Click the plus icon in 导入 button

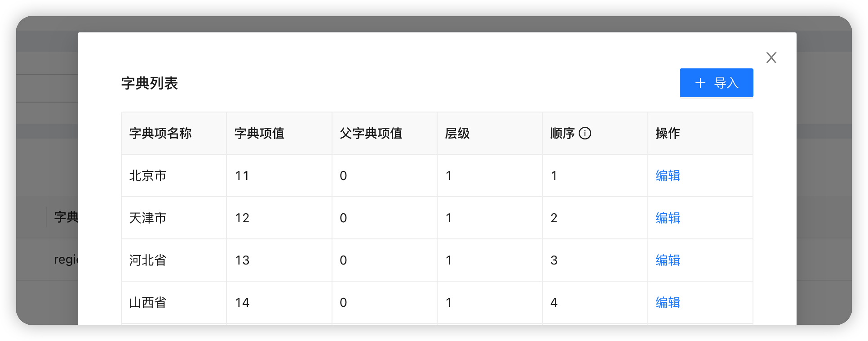(700, 83)
